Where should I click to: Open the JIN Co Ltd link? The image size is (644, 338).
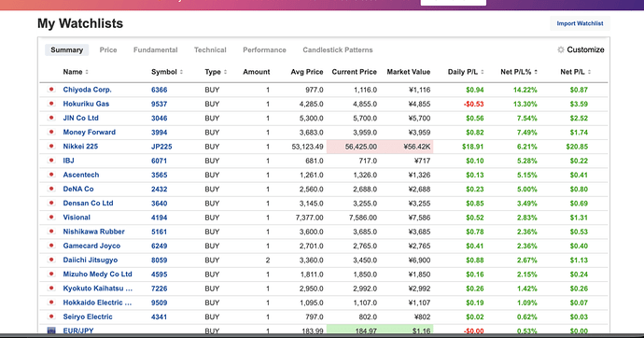pyautogui.click(x=80, y=118)
